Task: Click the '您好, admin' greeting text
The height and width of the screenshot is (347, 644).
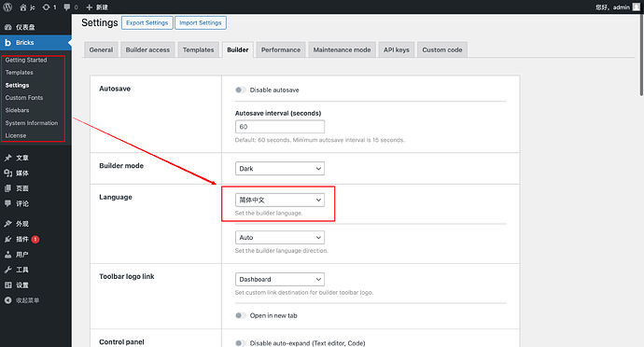Action: click(612, 7)
